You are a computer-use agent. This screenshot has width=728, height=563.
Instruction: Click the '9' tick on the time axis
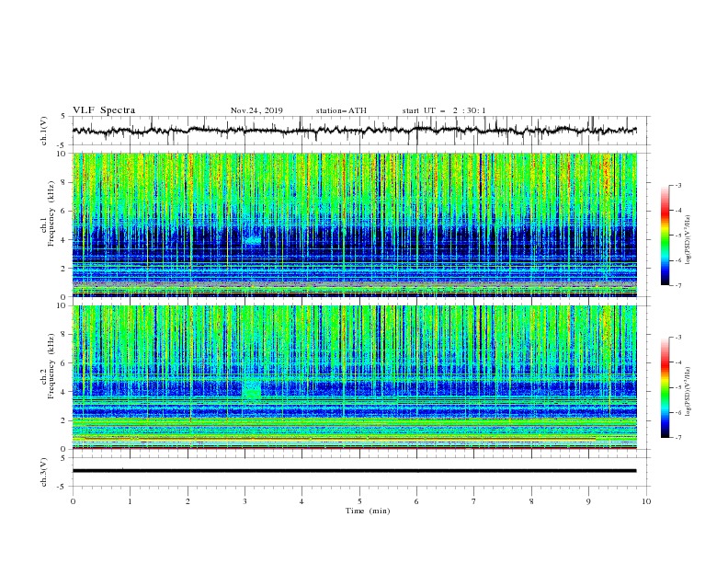coord(588,501)
